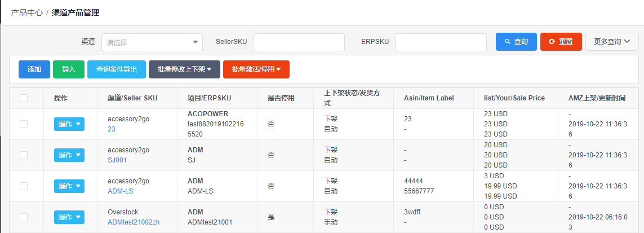Check the row checkbox for SJ001
644x233 pixels.
24,155
